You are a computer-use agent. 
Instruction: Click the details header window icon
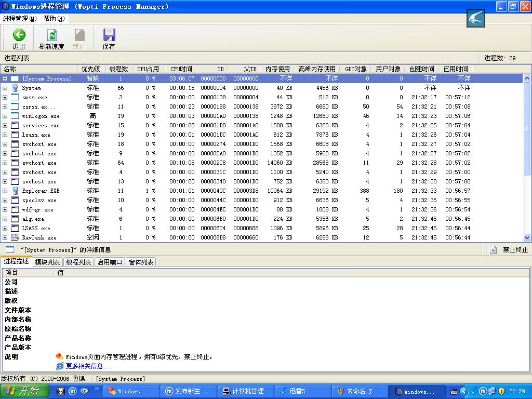[x=10, y=250]
